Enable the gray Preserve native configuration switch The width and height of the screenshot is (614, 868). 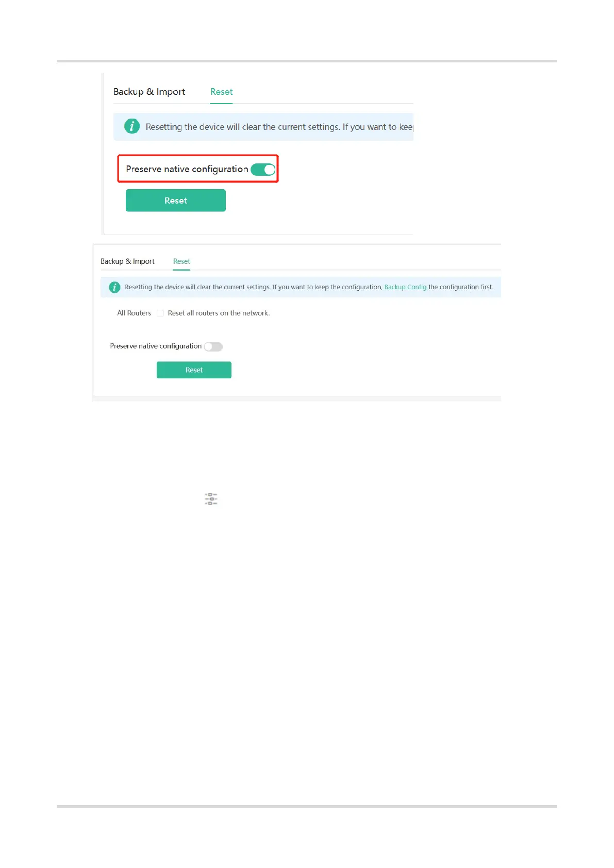213,346
